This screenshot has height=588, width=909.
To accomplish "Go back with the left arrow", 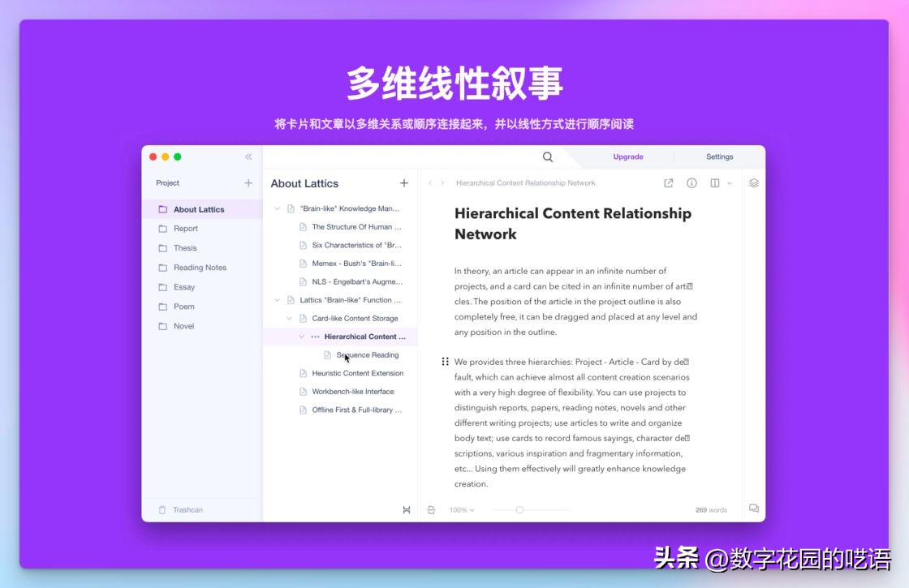I will 429,183.
